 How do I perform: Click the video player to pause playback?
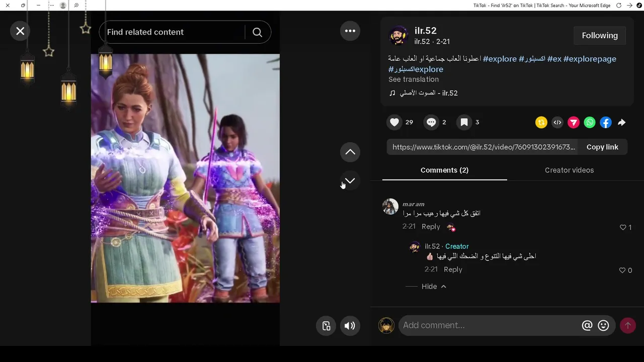pos(185,178)
